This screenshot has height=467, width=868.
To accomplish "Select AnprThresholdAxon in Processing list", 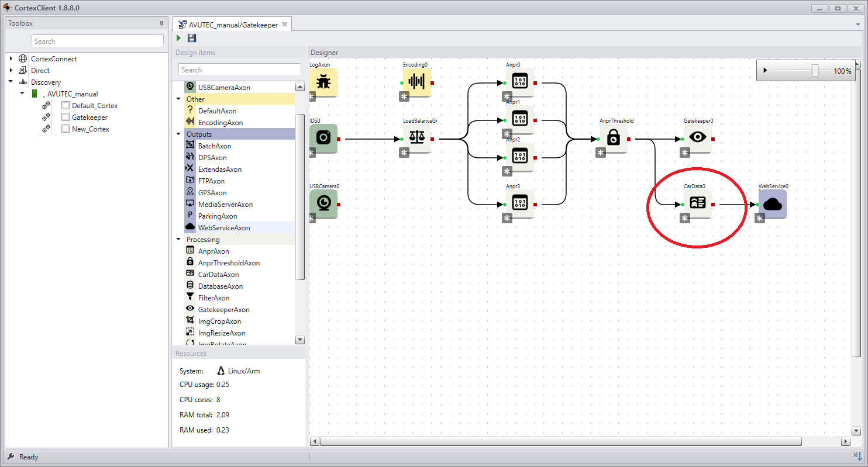I will [x=229, y=263].
